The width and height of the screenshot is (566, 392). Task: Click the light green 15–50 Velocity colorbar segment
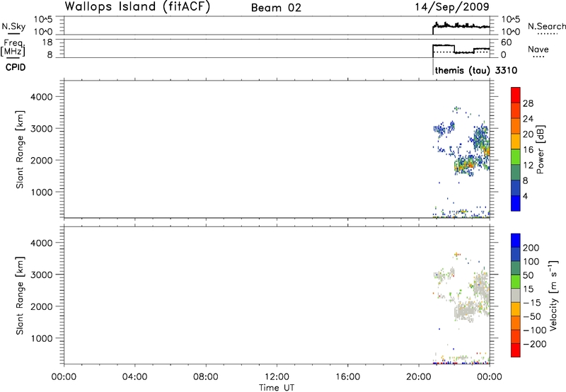[x=516, y=282]
